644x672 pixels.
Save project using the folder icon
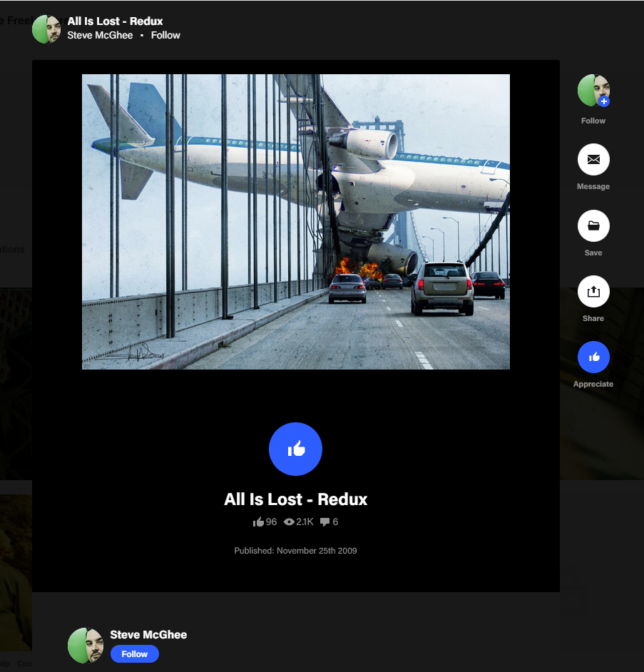click(593, 225)
